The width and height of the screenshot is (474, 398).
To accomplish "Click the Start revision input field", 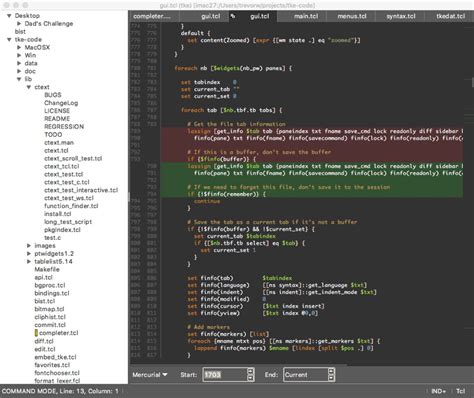I will coord(225,375).
